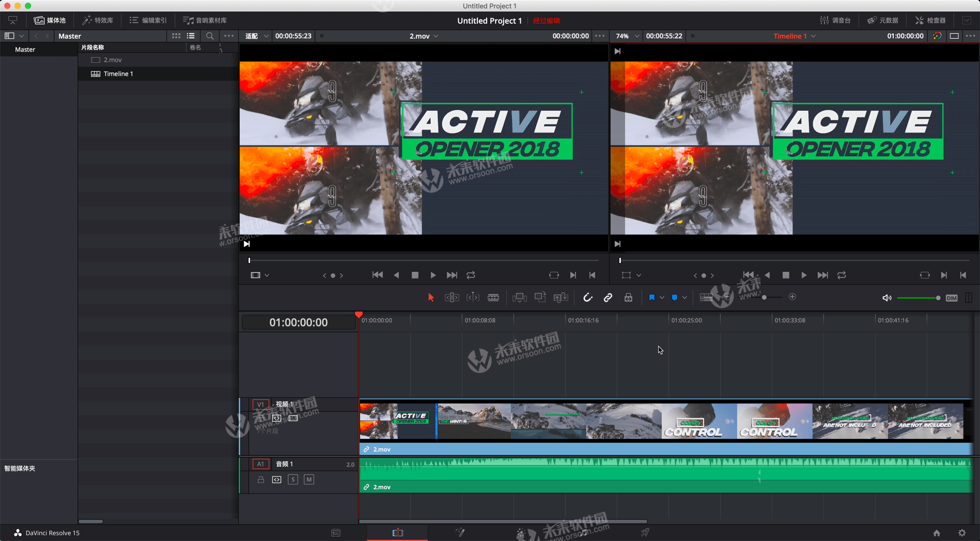
Task: Activate the Trim Edit Mode tool
Action: pos(452,298)
